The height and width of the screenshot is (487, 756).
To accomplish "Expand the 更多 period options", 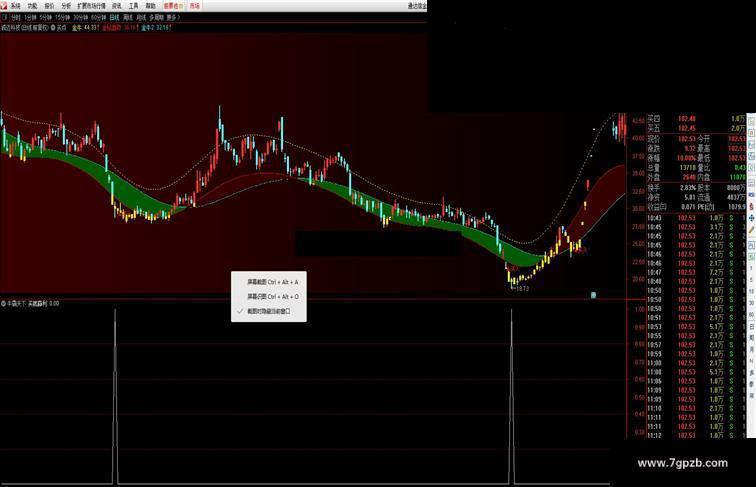I will click(x=173, y=17).
